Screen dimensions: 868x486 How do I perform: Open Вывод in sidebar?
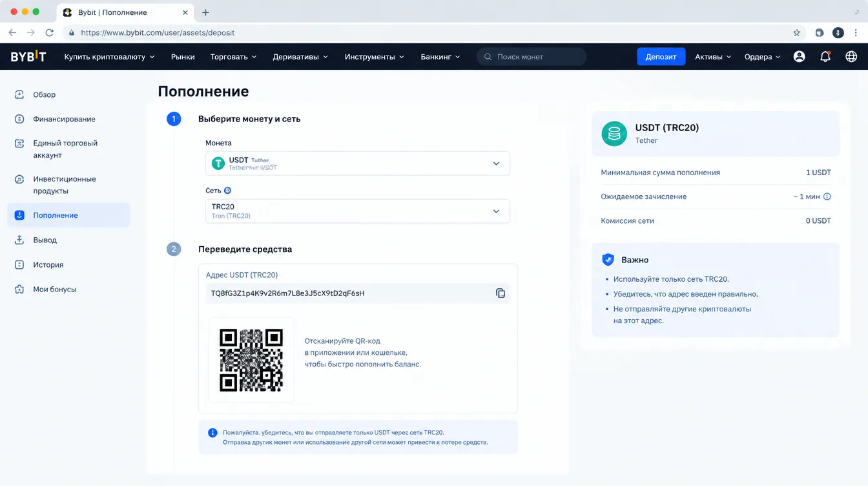(x=45, y=240)
